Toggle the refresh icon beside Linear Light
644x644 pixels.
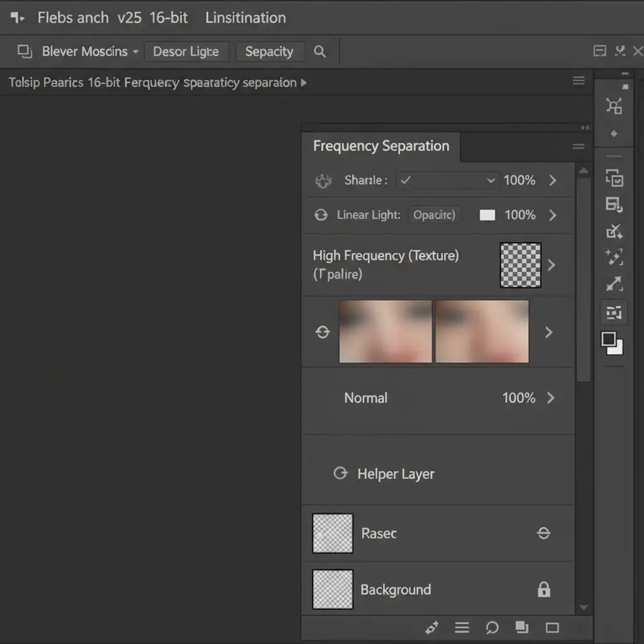tap(321, 215)
